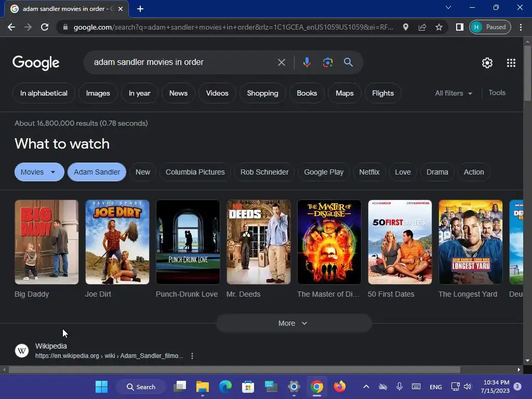Viewport: 532px width, 399px height.
Task: Open Microsoft Store from taskbar
Action: tap(248, 387)
